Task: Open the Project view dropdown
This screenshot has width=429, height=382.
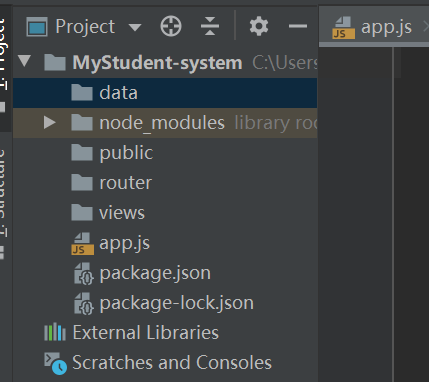Action: tap(135, 27)
